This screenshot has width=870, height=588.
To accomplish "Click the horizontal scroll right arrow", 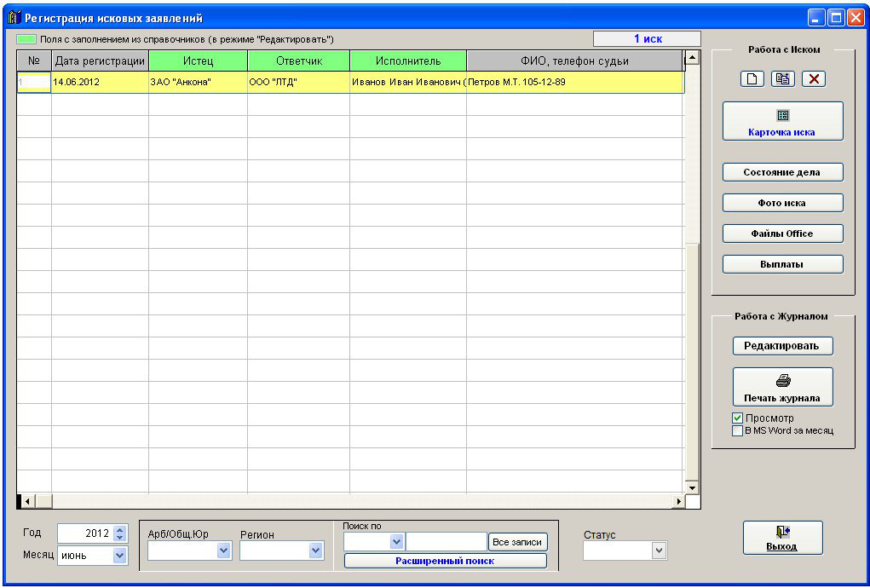I will (678, 501).
